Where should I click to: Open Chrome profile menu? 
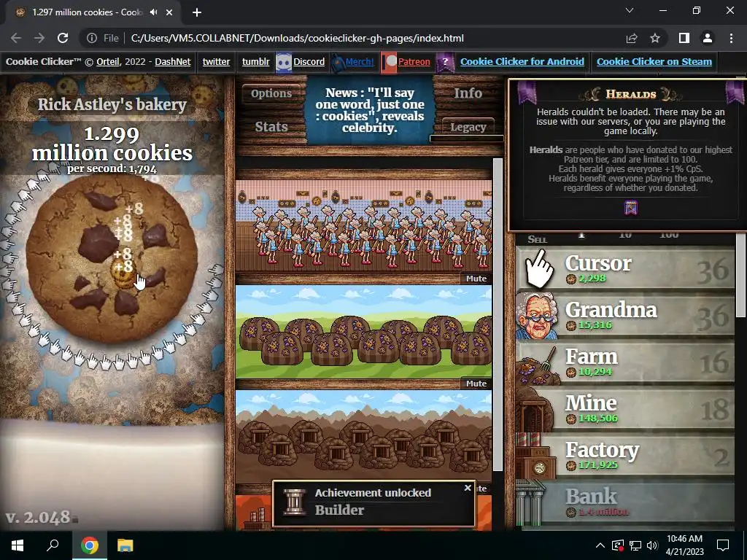pos(708,38)
